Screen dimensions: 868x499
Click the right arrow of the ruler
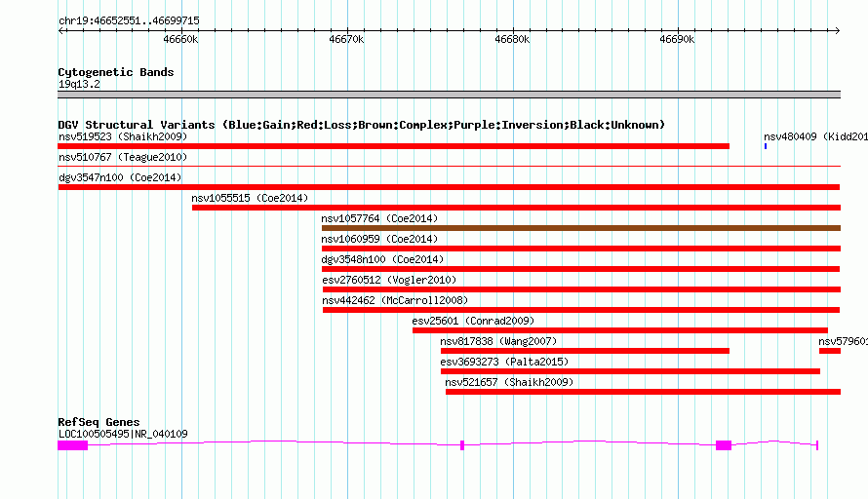click(837, 30)
